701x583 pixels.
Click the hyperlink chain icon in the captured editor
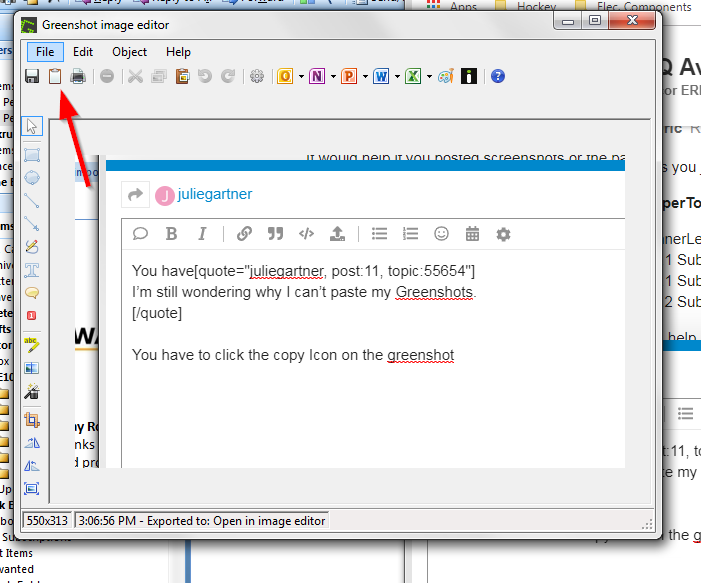[244, 234]
